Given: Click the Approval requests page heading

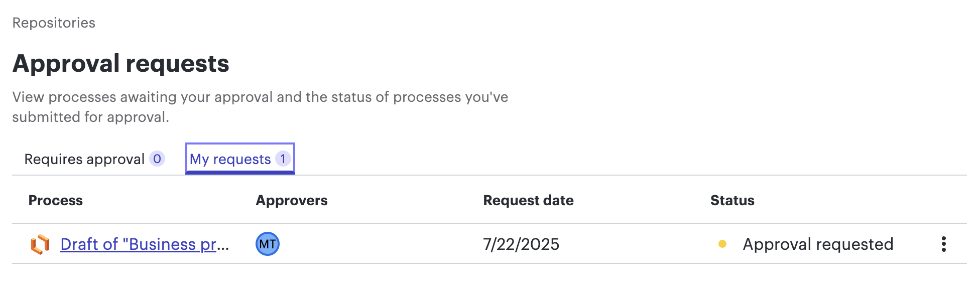Looking at the screenshot, I should point(122,62).
